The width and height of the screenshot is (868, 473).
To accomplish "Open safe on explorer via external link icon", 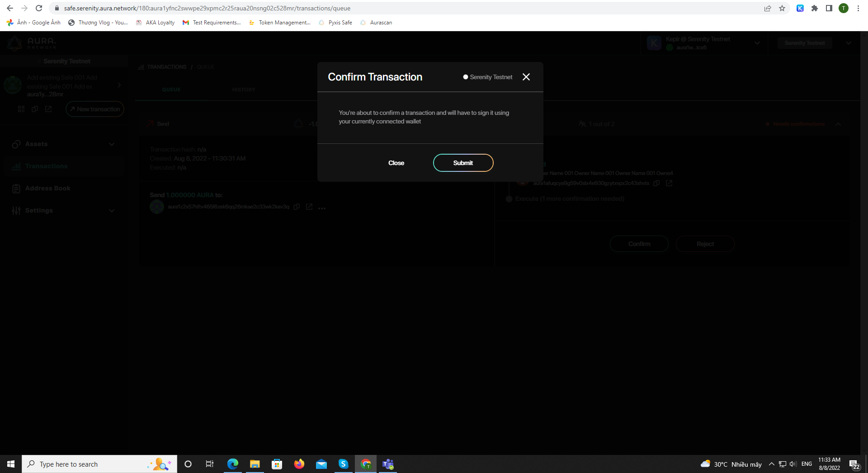I will pos(48,109).
